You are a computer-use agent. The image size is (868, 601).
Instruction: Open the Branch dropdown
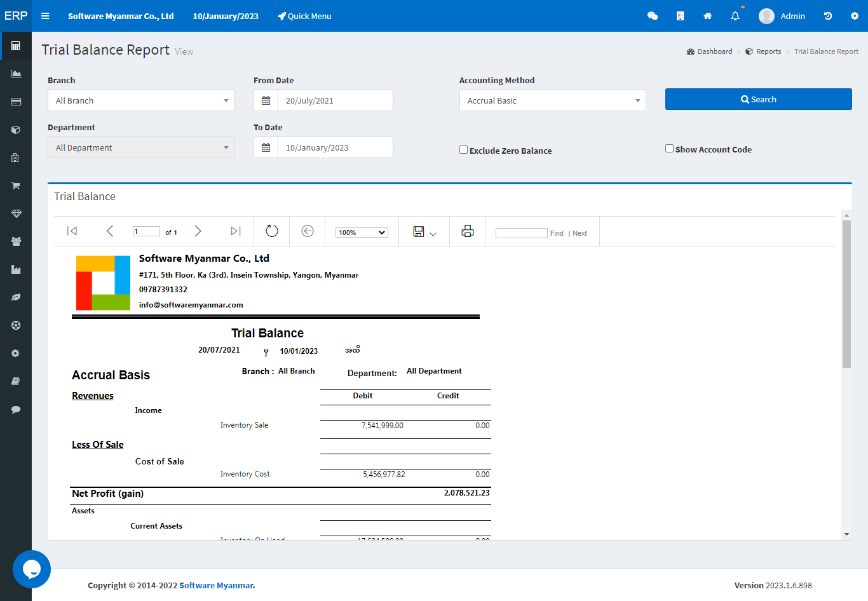tap(141, 100)
